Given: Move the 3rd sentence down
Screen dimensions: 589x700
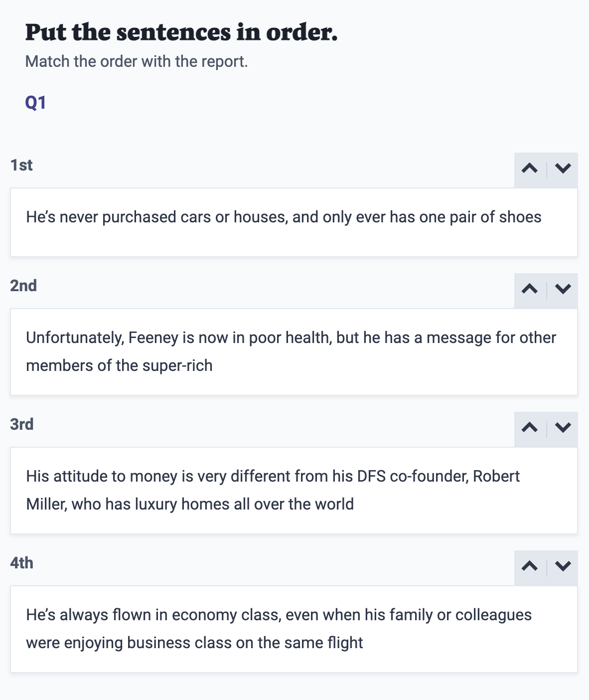Looking at the screenshot, I should coord(563,428).
